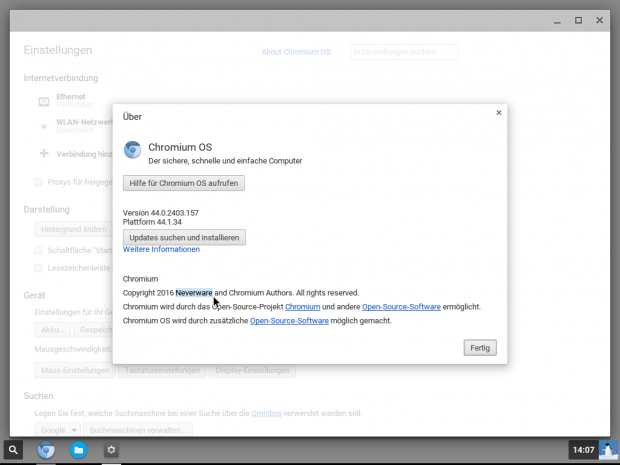Close the Einstellungen window

point(599,21)
